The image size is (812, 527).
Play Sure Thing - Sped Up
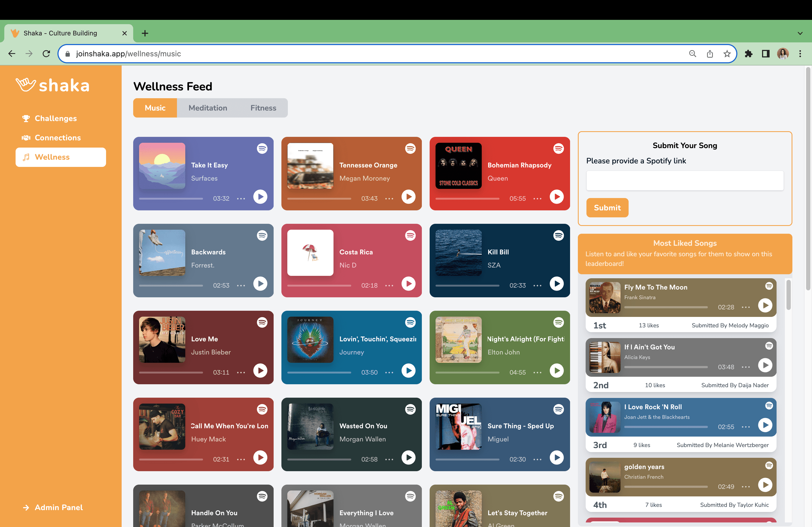pyautogui.click(x=556, y=458)
